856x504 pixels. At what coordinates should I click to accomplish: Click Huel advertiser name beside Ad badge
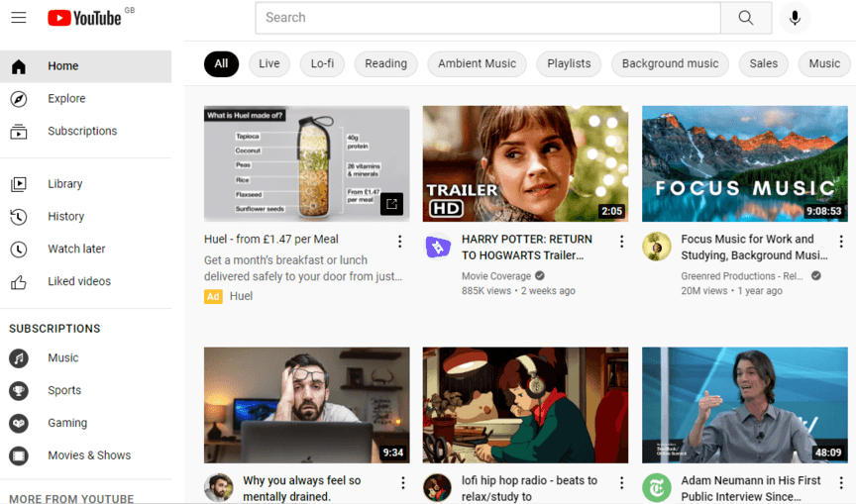coord(241,296)
